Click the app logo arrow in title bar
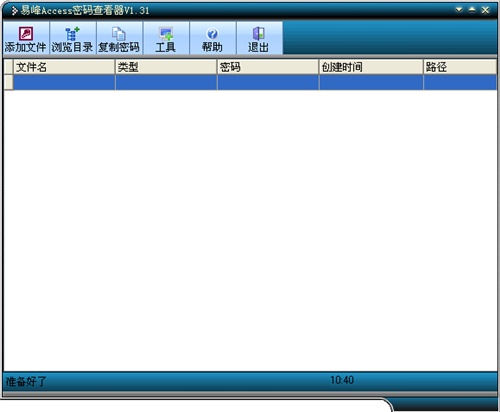 coord(14,11)
